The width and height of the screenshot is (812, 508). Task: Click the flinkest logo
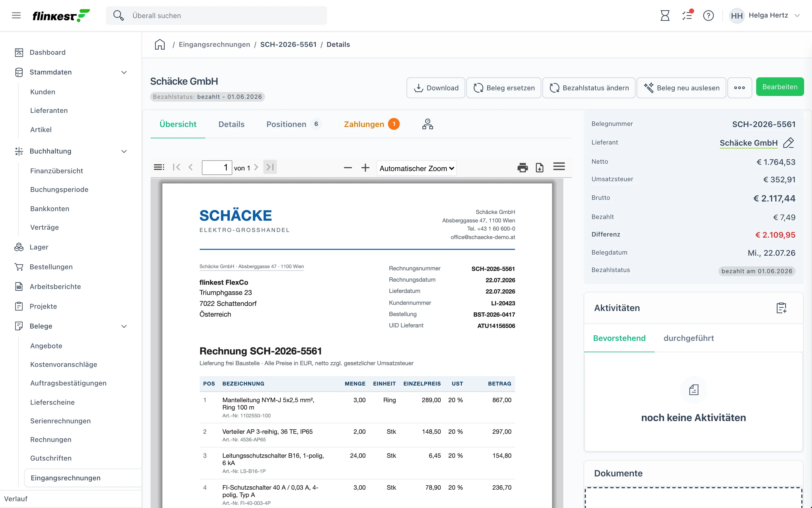[61, 16]
